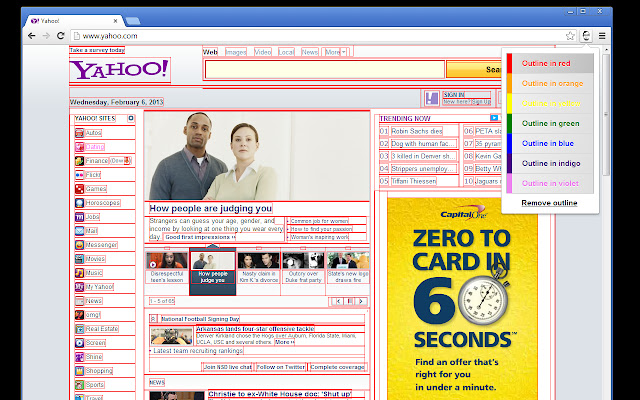Image resolution: width=640 pixels, height=400 pixels.
Task: Click the Yahoo Sites edit box icon
Action: 131,118
